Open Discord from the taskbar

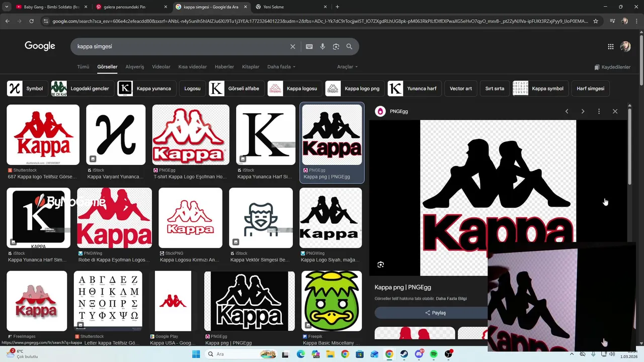[x=419, y=354]
